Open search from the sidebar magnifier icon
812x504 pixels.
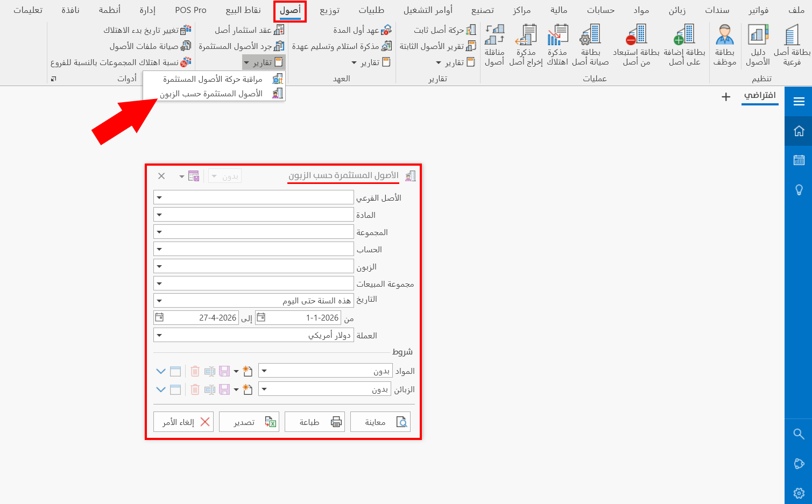pos(799,434)
